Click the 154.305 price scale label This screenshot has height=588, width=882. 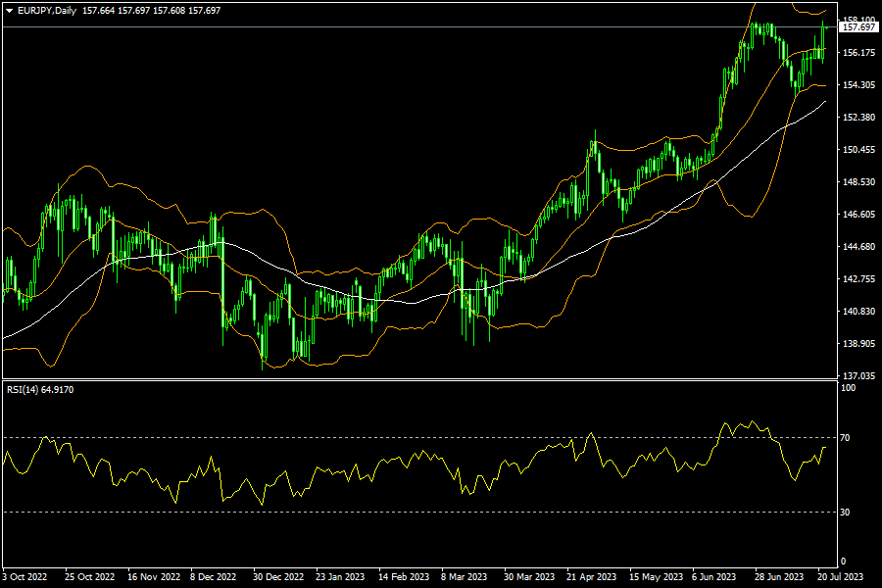[858, 85]
